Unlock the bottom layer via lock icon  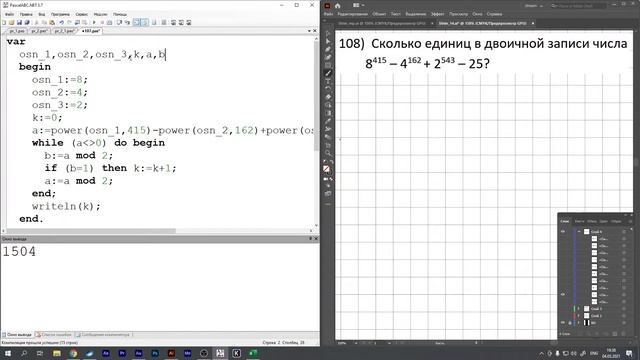point(570,323)
